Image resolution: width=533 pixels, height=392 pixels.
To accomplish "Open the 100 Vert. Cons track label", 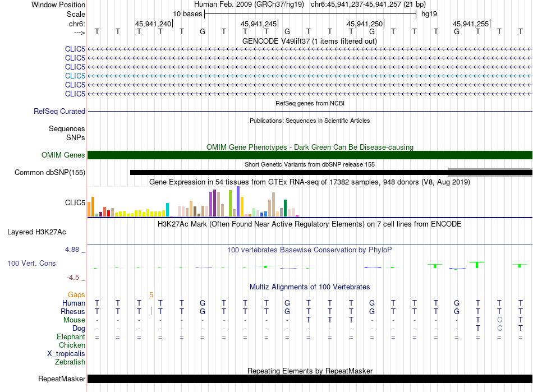I will click(31, 263).
